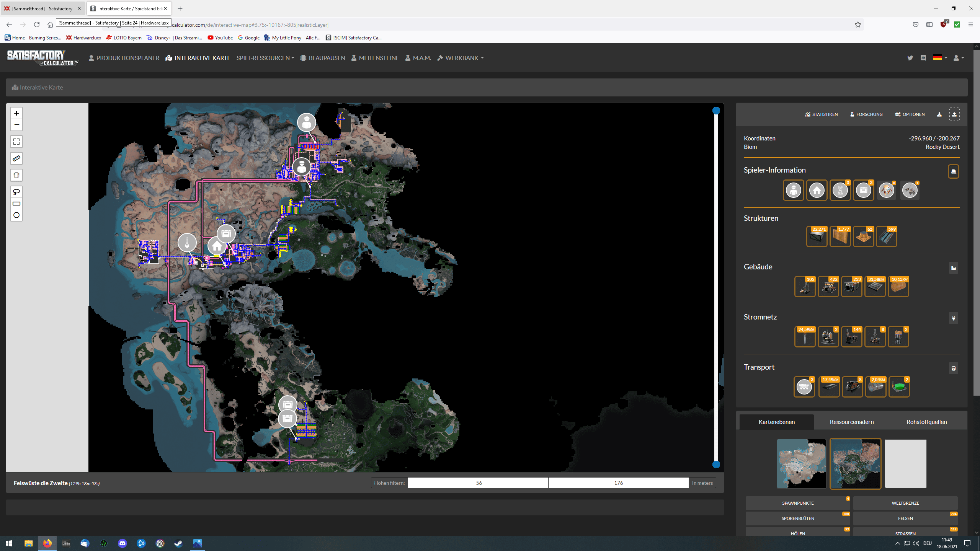Toggle radar tower layer
Viewport: 980px width, 551px height.
[840, 190]
